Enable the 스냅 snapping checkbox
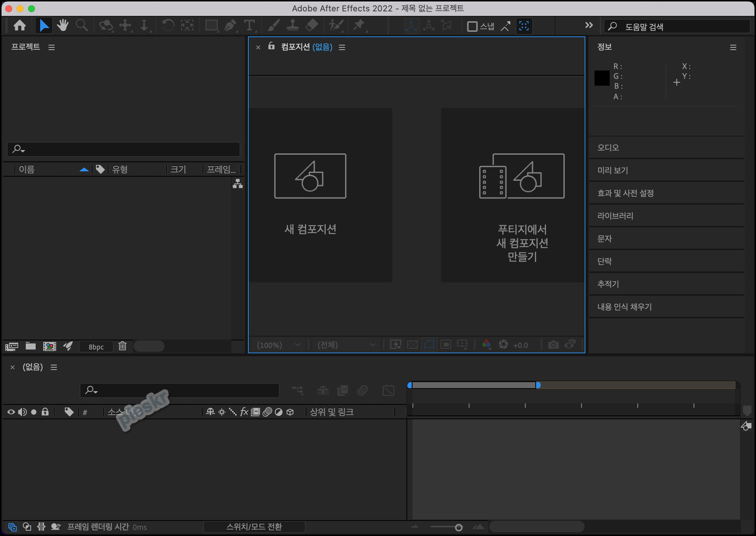The height and width of the screenshot is (536, 756). (472, 27)
